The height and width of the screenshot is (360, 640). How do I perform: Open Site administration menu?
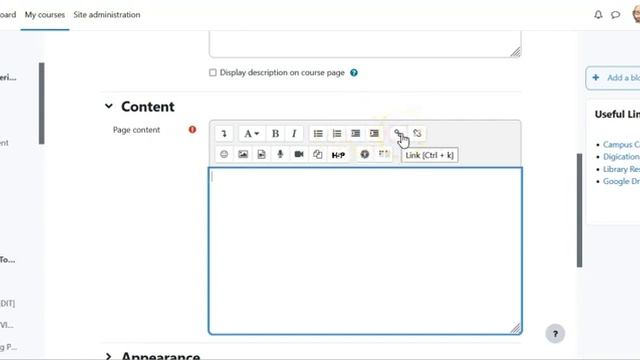(107, 15)
